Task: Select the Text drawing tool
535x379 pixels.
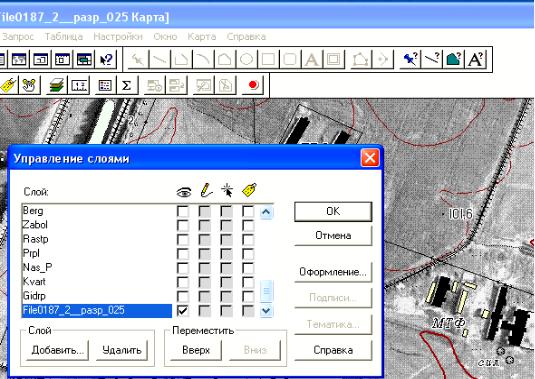Action: (x=312, y=60)
